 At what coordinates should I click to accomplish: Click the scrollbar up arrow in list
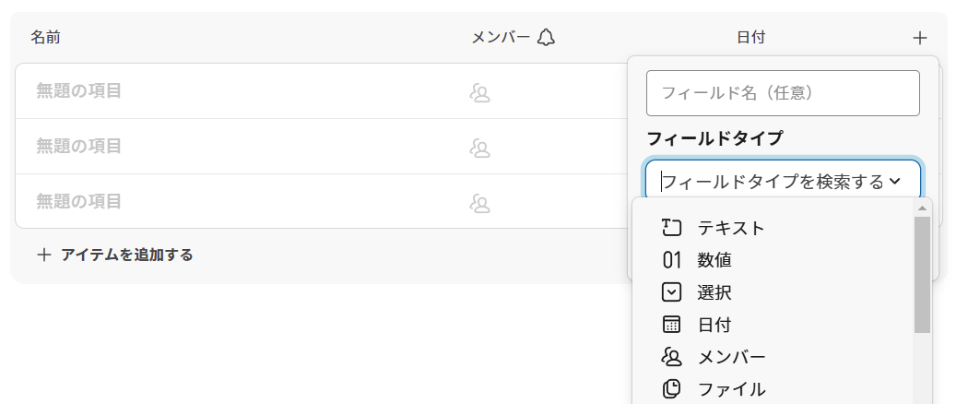coord(922,208)
